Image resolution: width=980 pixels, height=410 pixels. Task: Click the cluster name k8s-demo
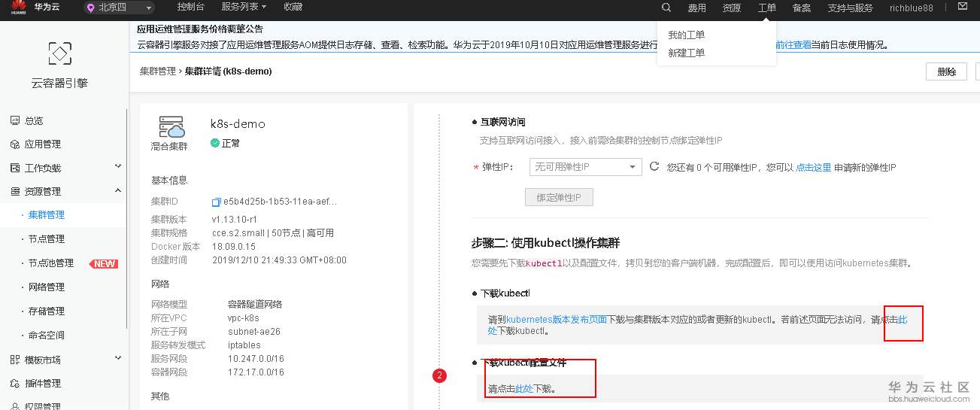[x=238, y=124]
